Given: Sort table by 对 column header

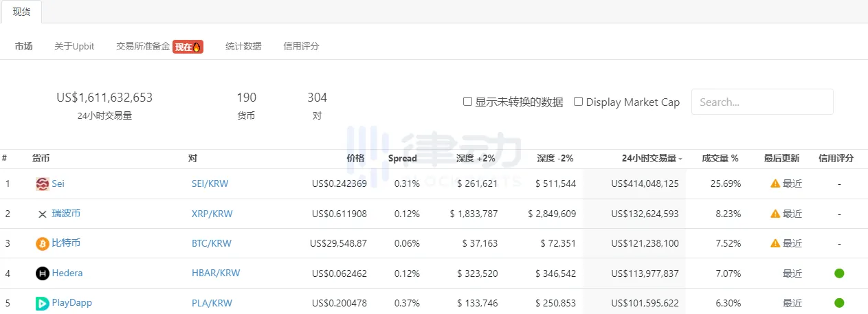Looking at the screenshot, I should point(192,158).
